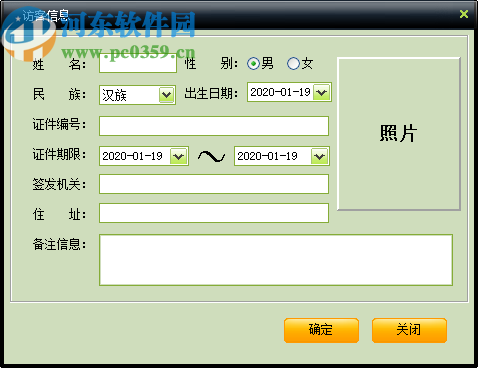Click the 照片 photo placeholder box
This screenshot has height=368, width=478.
coord(399,134)
